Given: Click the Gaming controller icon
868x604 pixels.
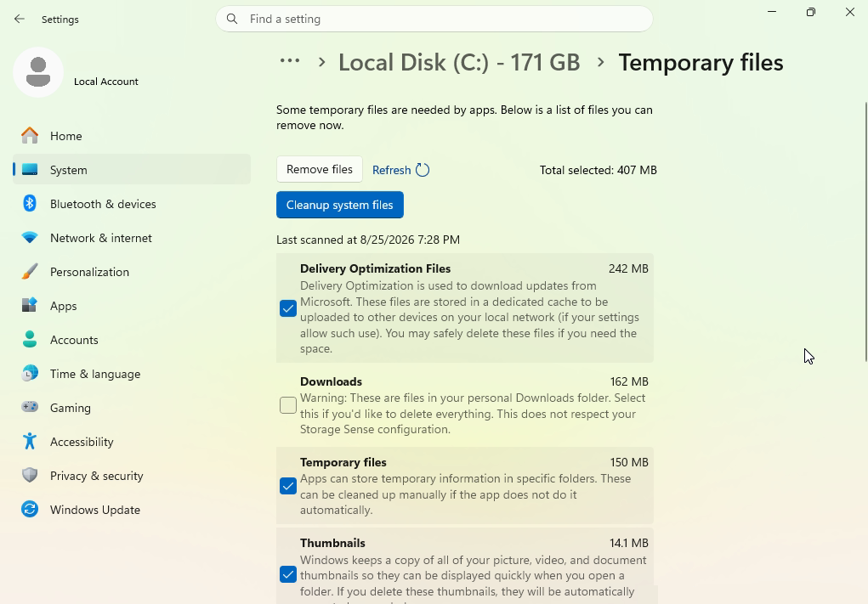Looking at the screenshot, I should 30,407.
